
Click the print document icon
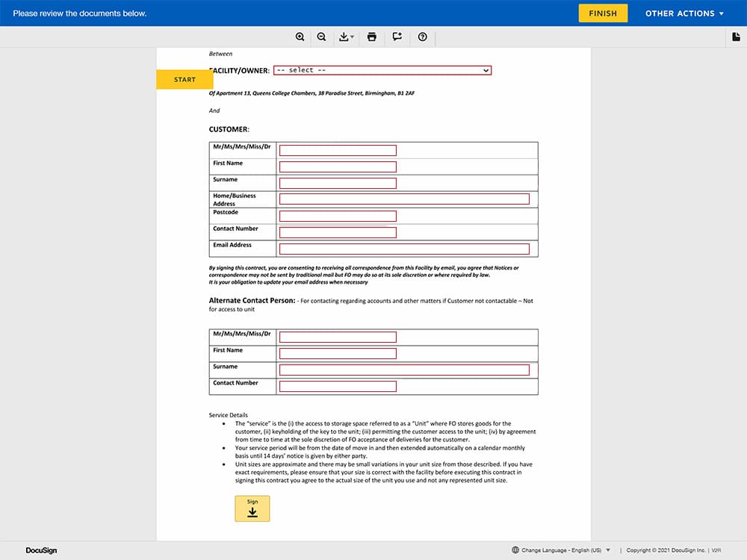pyautogui.click(x=371, y=37)
